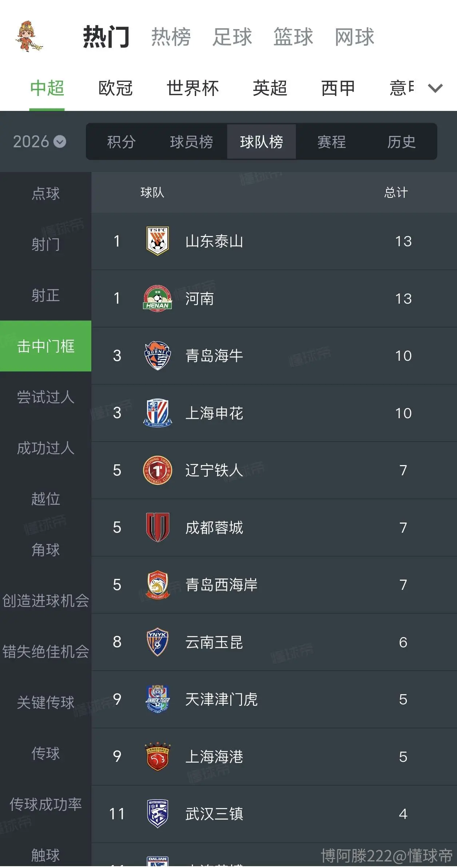Open Yunnan Yukun YNYK crest
Screen dimensions: 457x868
tap(157, 642)
